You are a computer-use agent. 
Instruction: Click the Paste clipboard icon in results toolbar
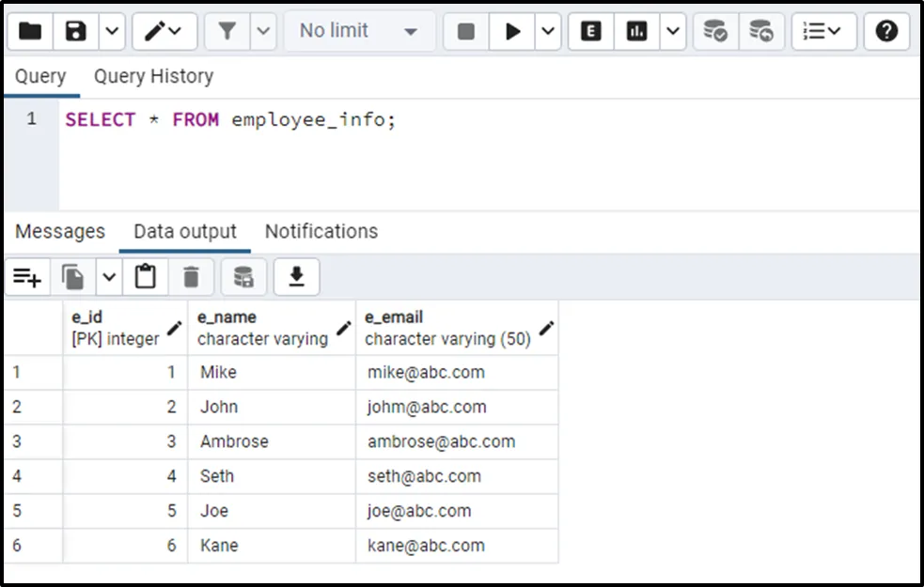pos(146,277)
